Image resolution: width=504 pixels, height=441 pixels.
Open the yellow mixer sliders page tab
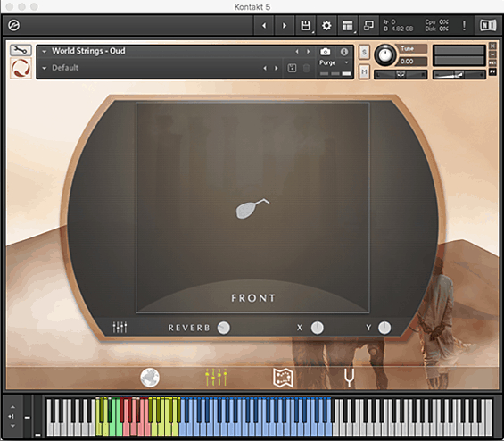click(216, 378)
